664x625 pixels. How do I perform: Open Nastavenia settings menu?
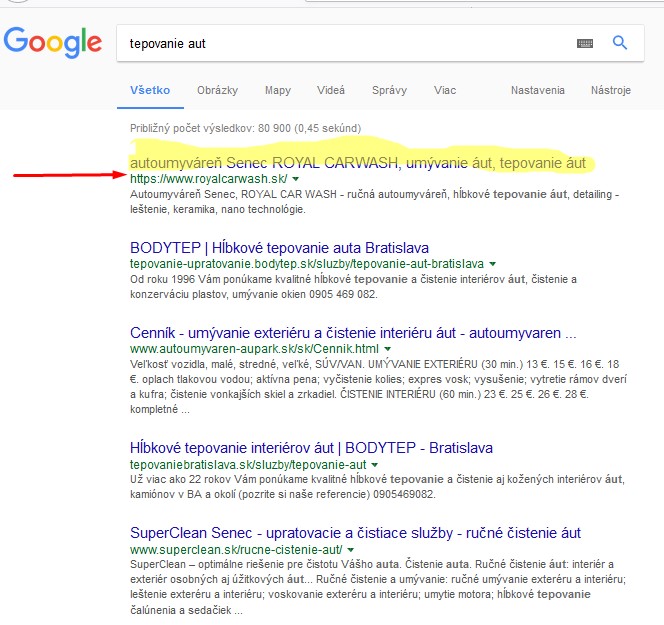(537, 90)
